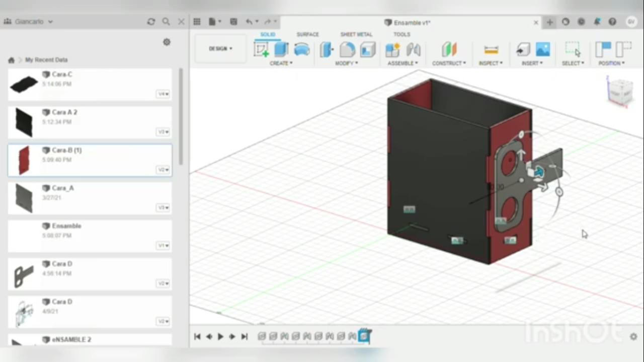Activate the Select window tool icon

[573, 49]
